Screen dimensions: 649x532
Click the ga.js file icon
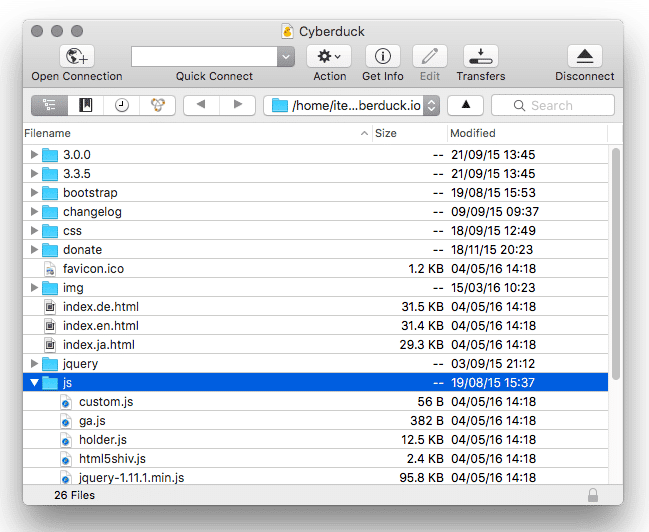65,421
